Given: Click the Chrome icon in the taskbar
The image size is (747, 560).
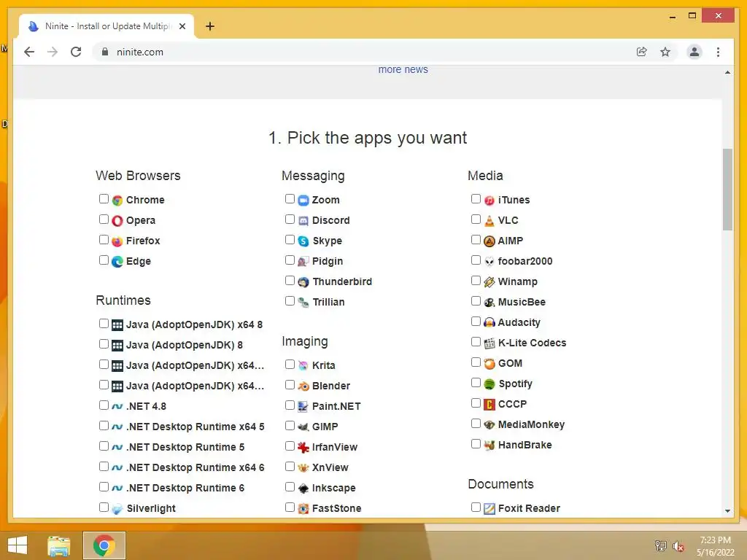Looking at the screenshot, I should tap(104, 545).
